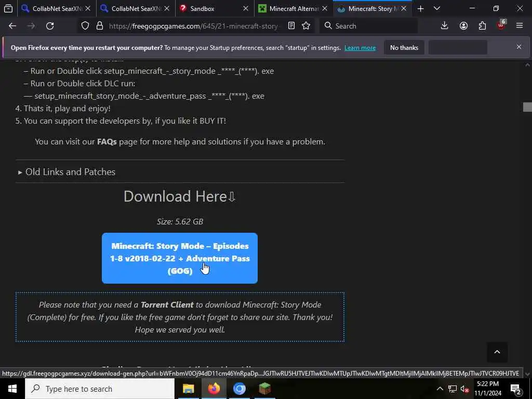The width and height of the screenshot is (532, 399).
Task: Open the Downloads panel
Action: point(445,26)
